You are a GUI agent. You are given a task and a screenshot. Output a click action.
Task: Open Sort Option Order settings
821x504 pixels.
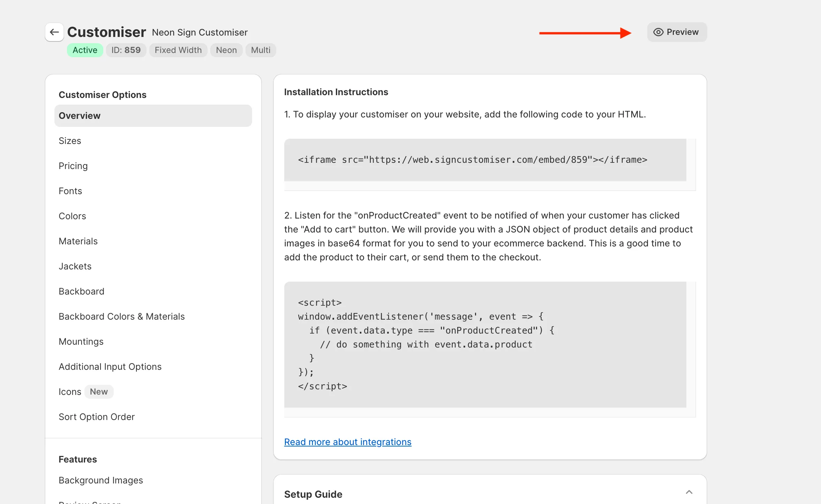(97, 417)
